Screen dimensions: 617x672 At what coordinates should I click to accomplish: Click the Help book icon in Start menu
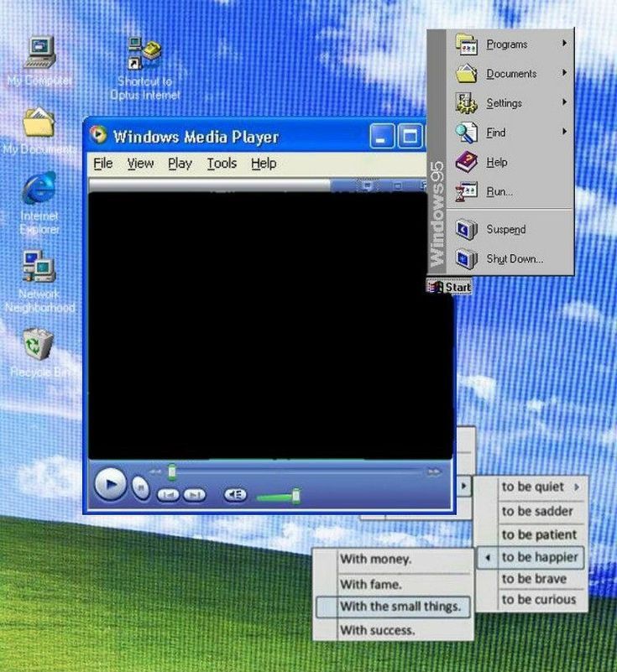(x=466, y=162)
